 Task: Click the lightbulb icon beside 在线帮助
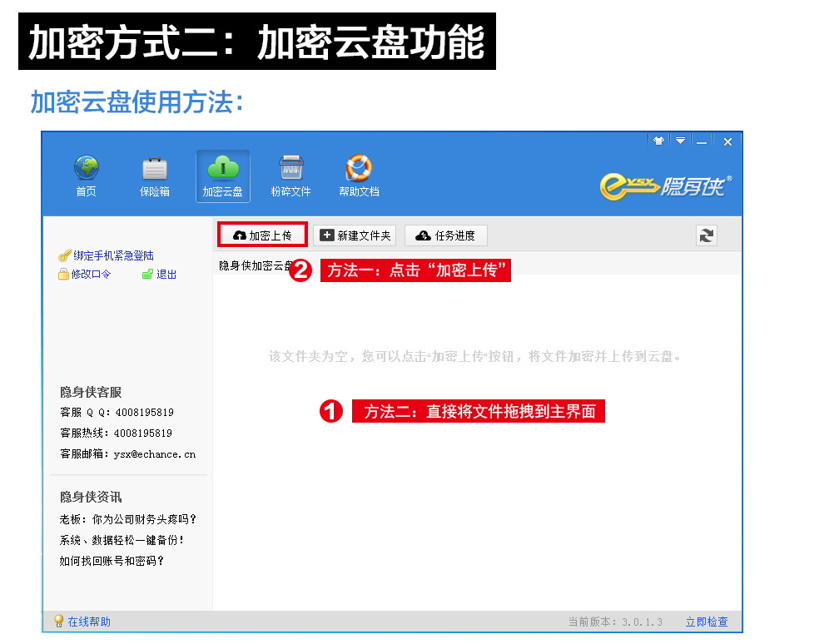point(59,622)
